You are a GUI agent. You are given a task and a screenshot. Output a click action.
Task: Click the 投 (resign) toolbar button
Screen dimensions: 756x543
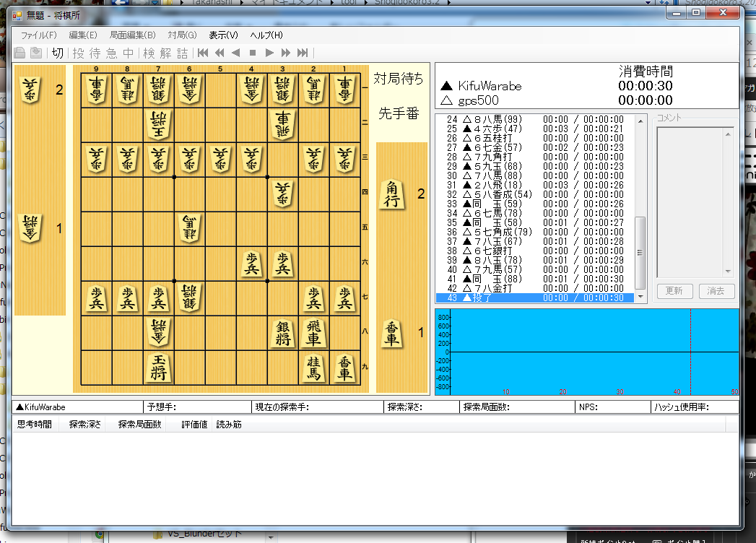[x=78, y=53]
